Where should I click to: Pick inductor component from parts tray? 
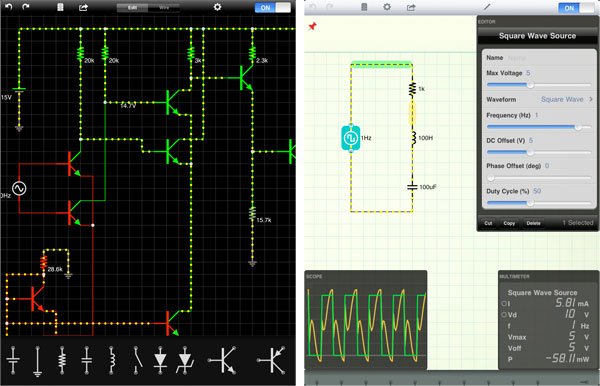pos(111,360)
